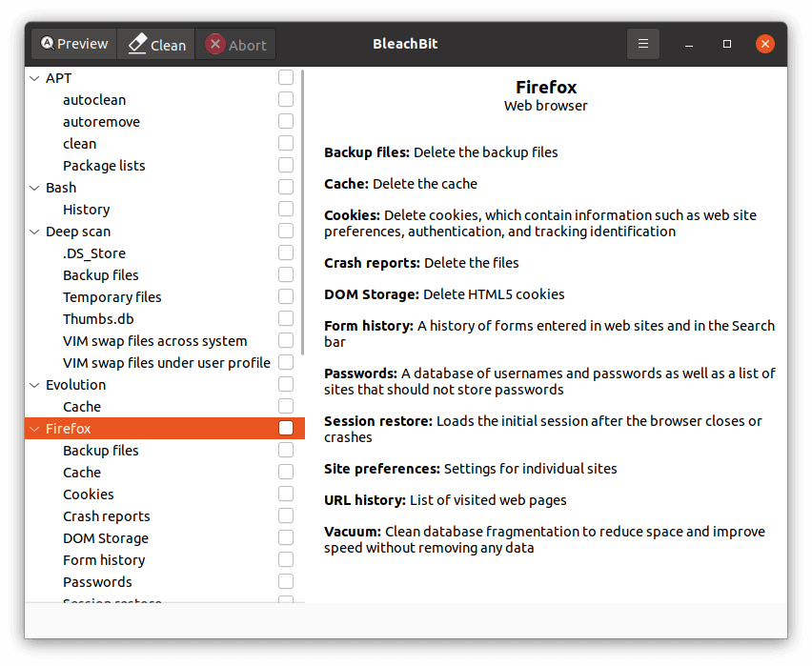Select the Deep scan tree row
Viewport: 812px width, 666px height.
[165, 232]
